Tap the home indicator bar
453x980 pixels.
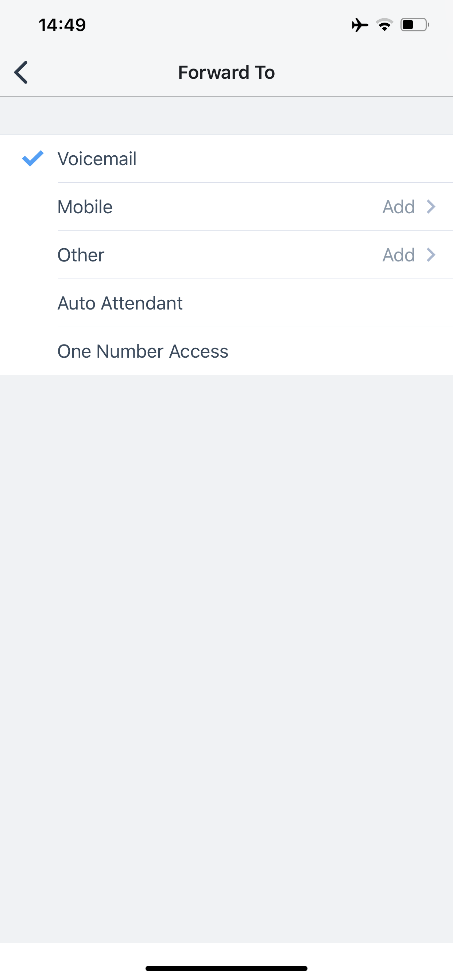pyautogui.click(x=226, y=968)
